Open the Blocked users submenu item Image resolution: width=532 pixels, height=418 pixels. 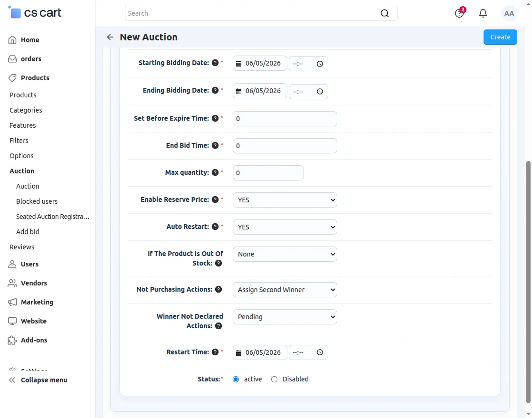point(37,201)
